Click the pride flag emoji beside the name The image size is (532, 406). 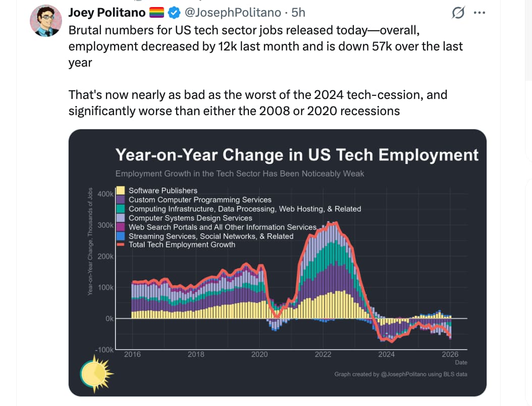point(156,12)
